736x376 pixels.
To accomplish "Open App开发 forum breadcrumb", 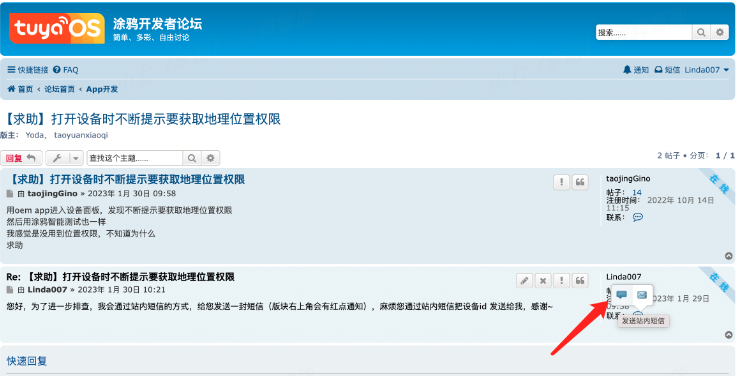I will [102, 89].
